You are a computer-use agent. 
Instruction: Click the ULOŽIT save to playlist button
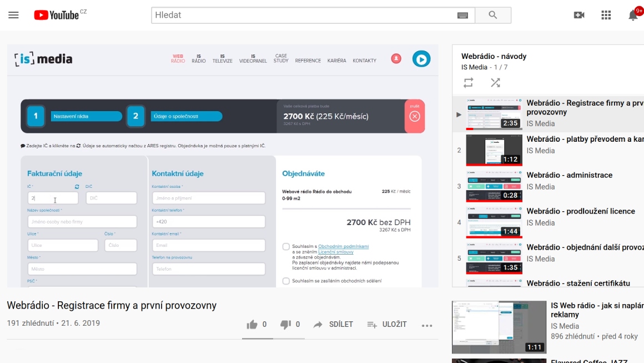387,325
